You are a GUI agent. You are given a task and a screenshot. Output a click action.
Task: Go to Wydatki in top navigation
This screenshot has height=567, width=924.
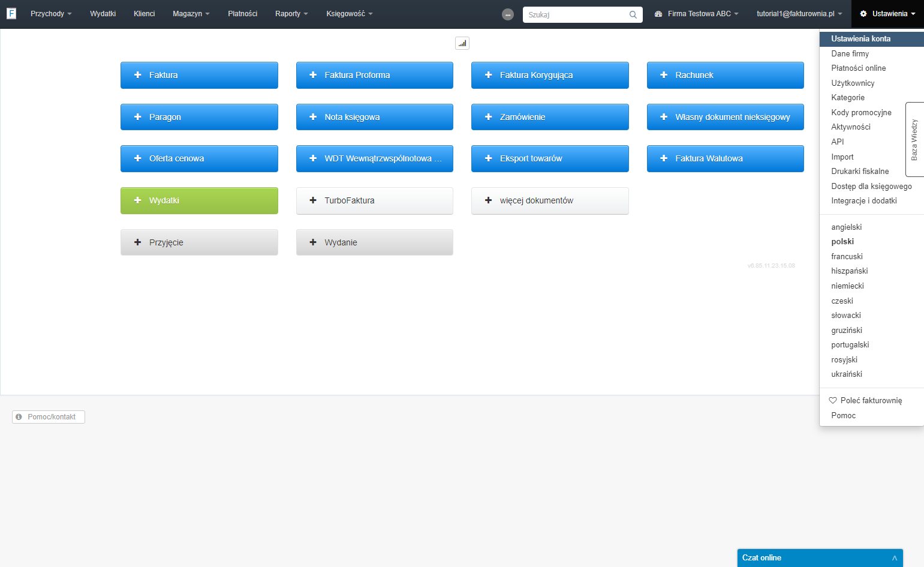pos(103,14)
